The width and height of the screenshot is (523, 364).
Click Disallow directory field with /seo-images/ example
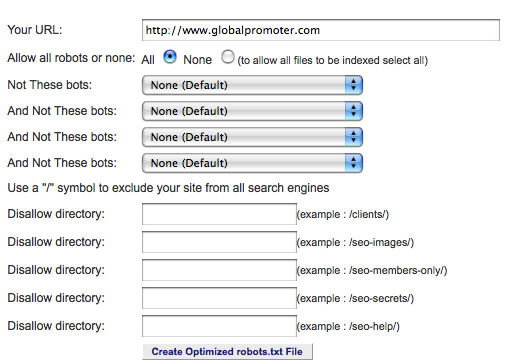point(219,242)
